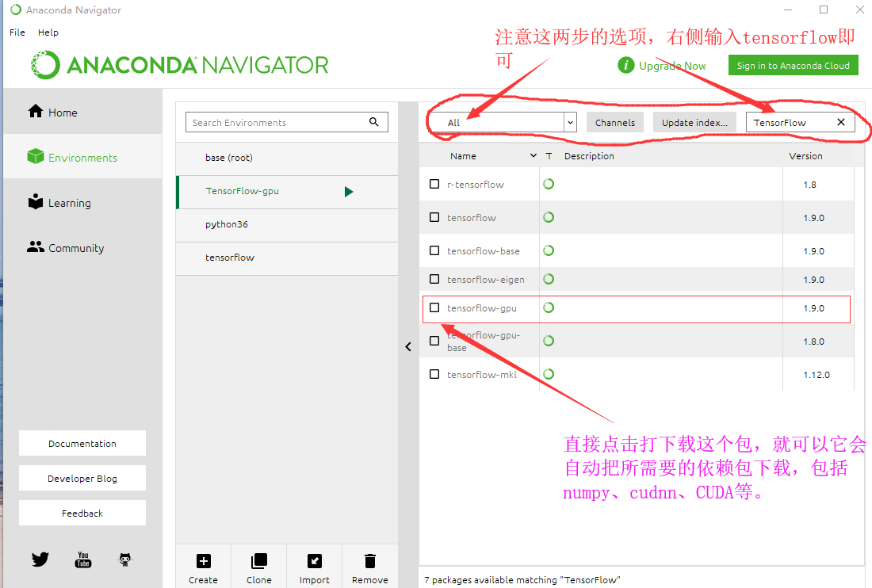Click the Import environment icon
The height and width of the screenshot is (588, 872).
(315, 561)
